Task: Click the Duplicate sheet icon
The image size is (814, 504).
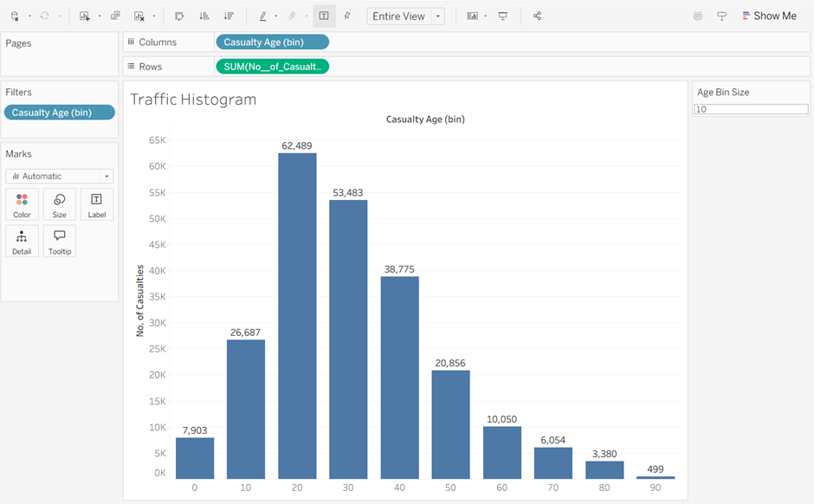Action: [115, 16]
